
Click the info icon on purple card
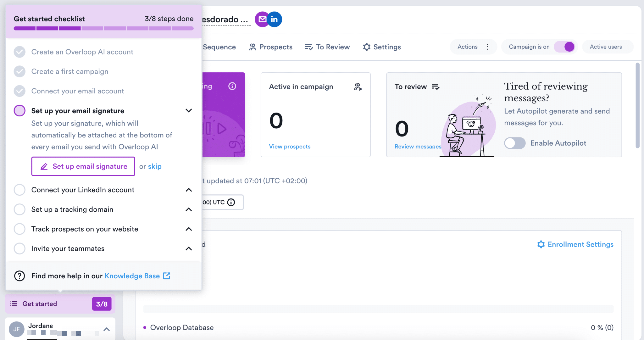(232, 86)
